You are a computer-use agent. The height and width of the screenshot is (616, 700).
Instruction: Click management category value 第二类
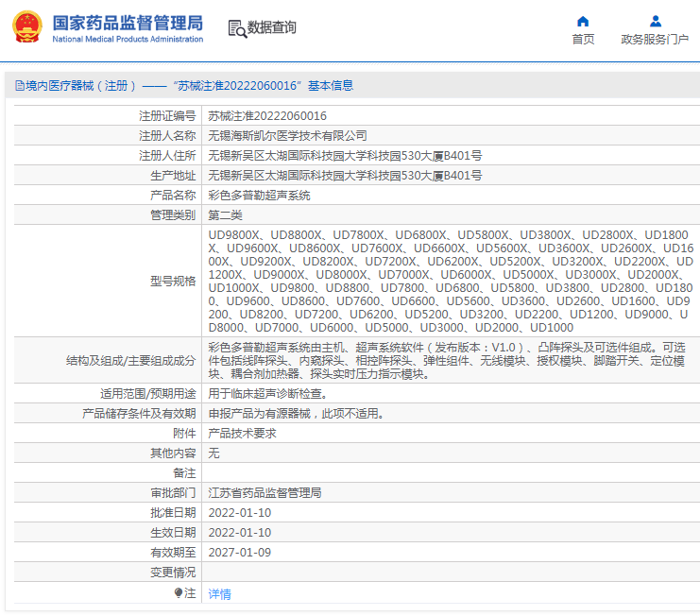pyautogui.click(x=225, y=215)
